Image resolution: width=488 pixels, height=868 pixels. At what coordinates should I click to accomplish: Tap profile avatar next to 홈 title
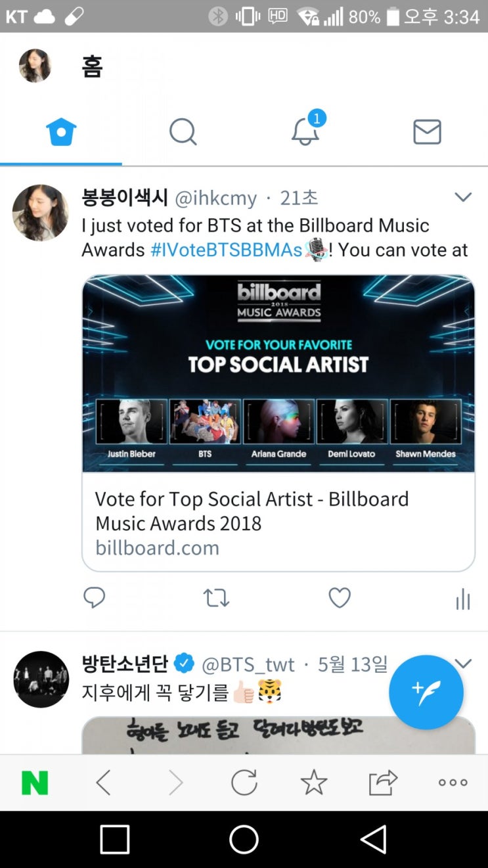click(35, 66)
